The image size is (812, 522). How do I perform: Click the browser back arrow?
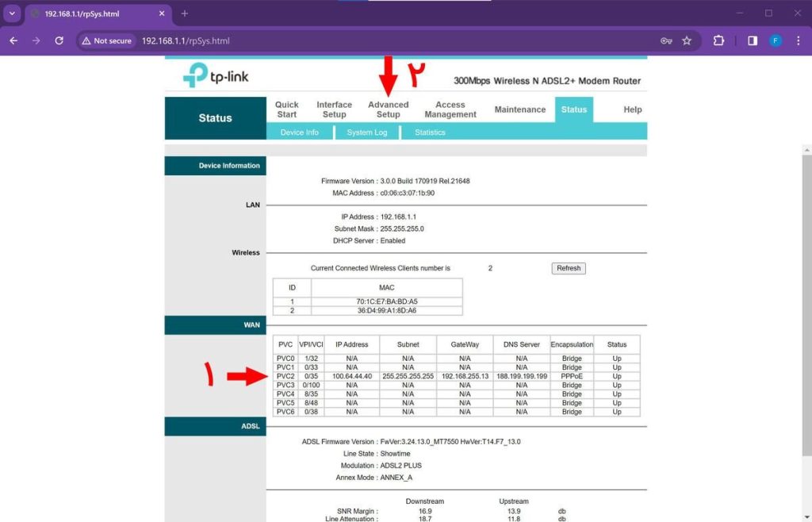13,40
